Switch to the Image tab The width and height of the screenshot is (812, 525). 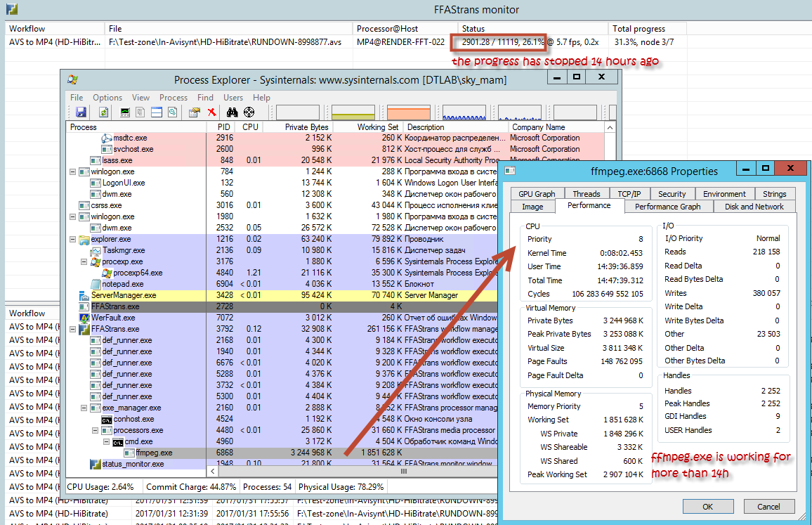coord(532,206)
